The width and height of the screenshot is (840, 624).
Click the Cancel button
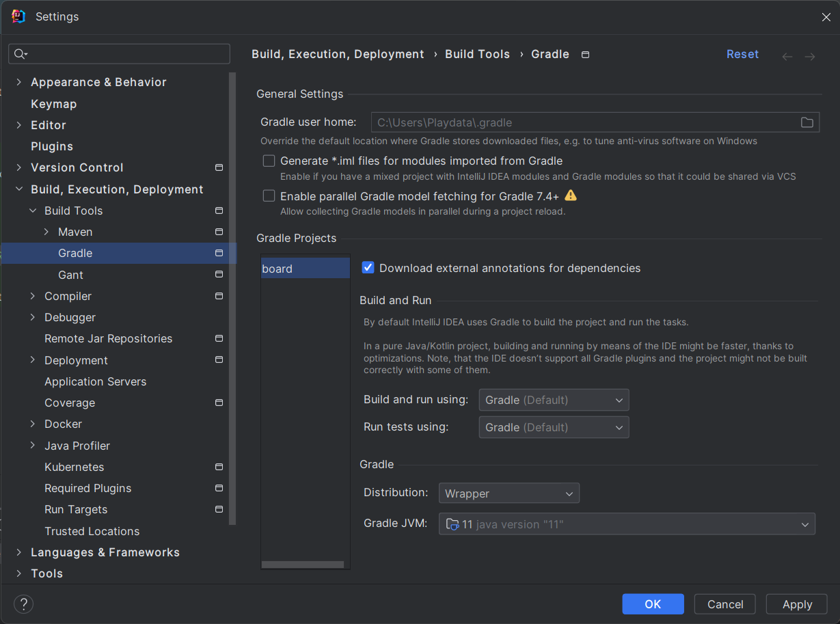click(725, 604)
